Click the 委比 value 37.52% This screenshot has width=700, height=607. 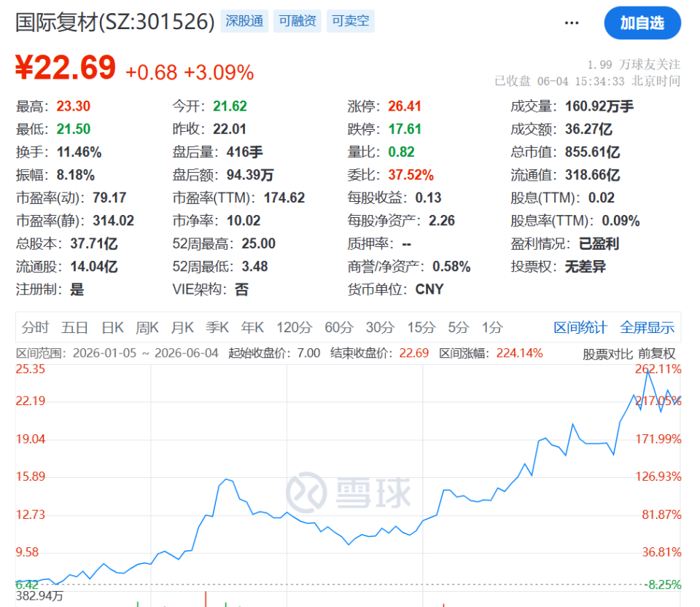[x=411, y=175]
